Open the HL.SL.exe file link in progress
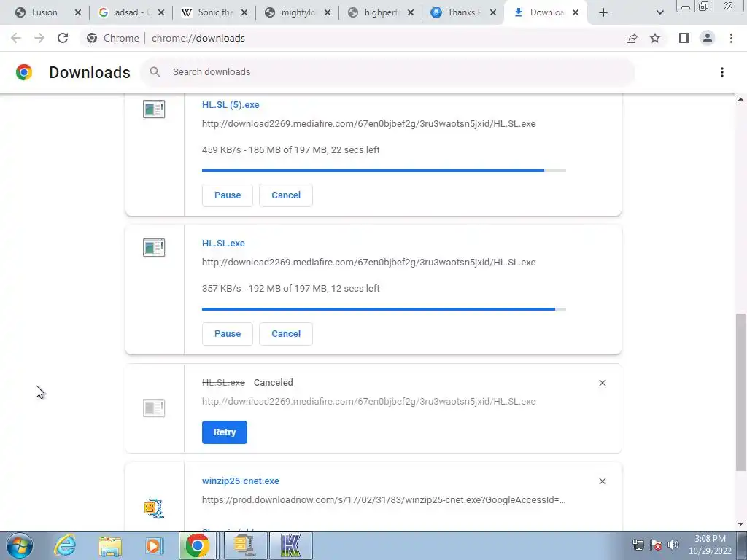The width and height of the screenshot is (747, 560). click(x=223, y=244)
